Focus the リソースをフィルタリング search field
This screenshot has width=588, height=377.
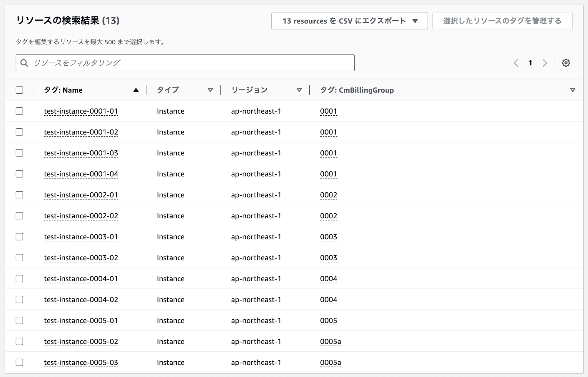[185, 63]
